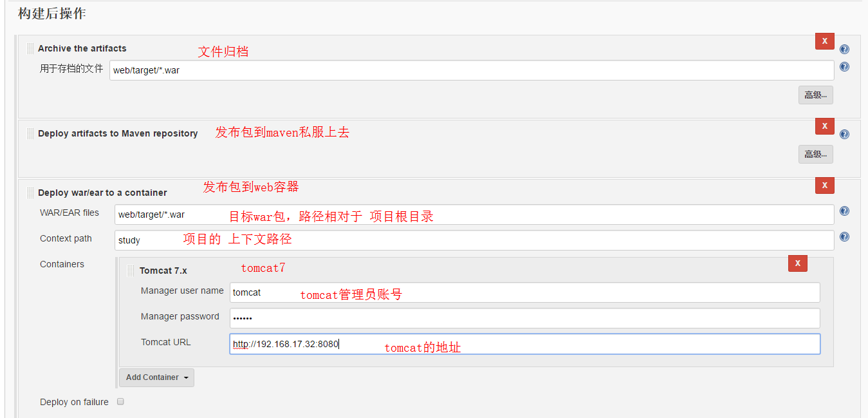Delete the Deploy artifacts to Maven repository step
This screenshot has width=868, height=418.
point(825,126)
